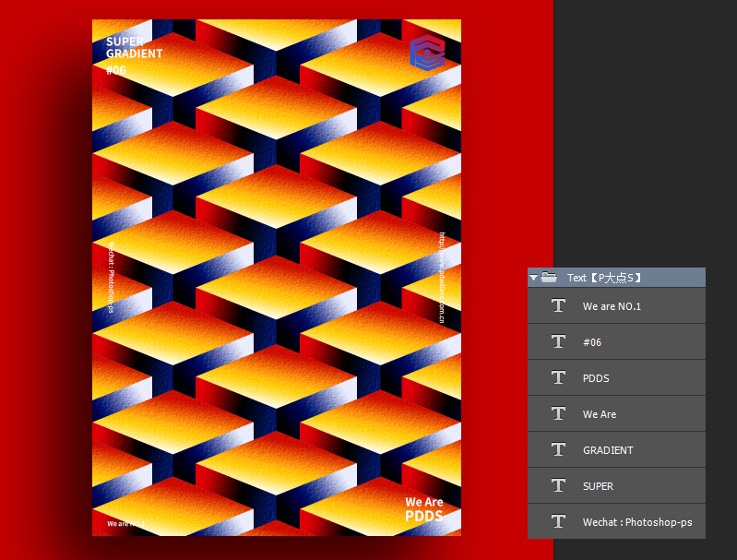Click type icon of We Are layer
Image resolution: width=737 pixels, height=560 pixels.
pos(558,413)
